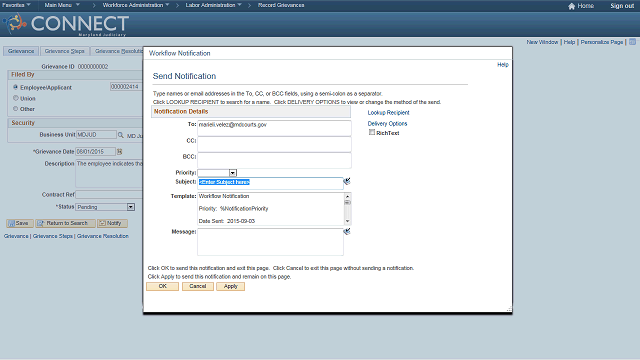Expand the Priority dropdown
Screen dimensions: 640x360
click(233, 173)
